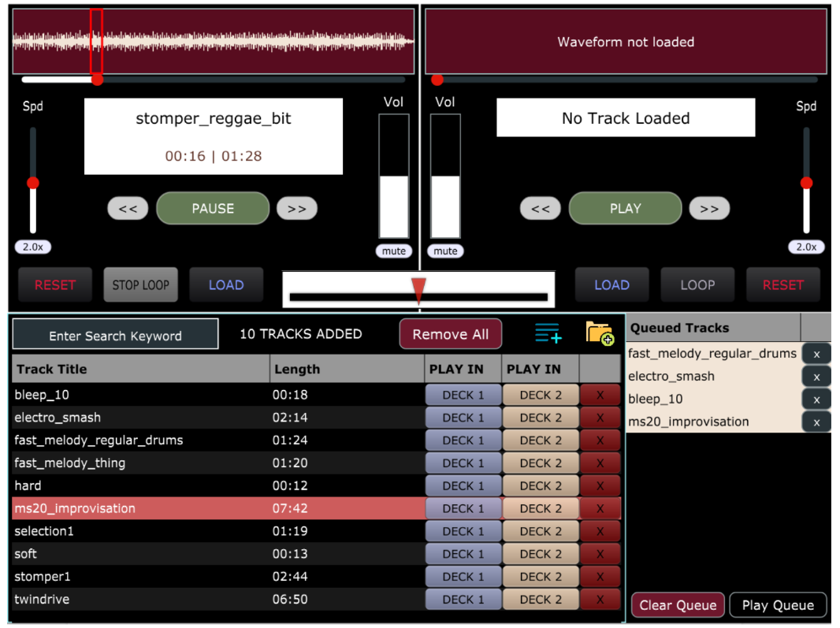This screenshot has width=840, height=628.
Task: Play hard in DECK 2
Action: (x=541, y=486)
